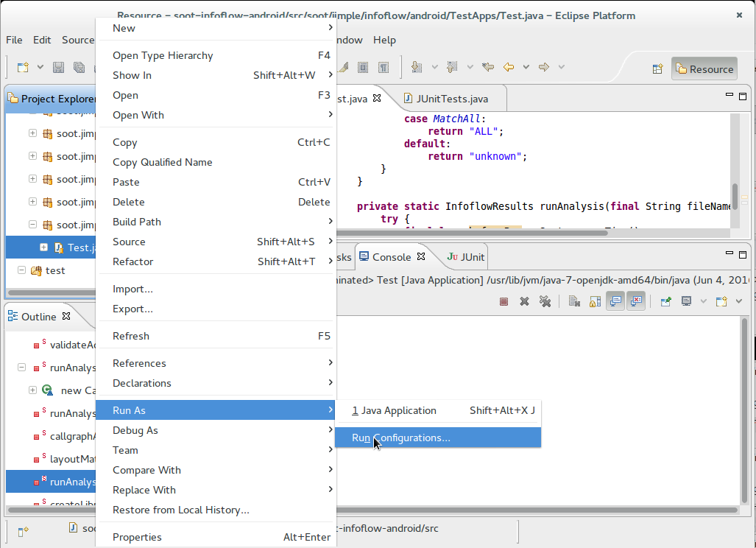
Task: Terminate the running Java application
Action: tap(504, 301)
